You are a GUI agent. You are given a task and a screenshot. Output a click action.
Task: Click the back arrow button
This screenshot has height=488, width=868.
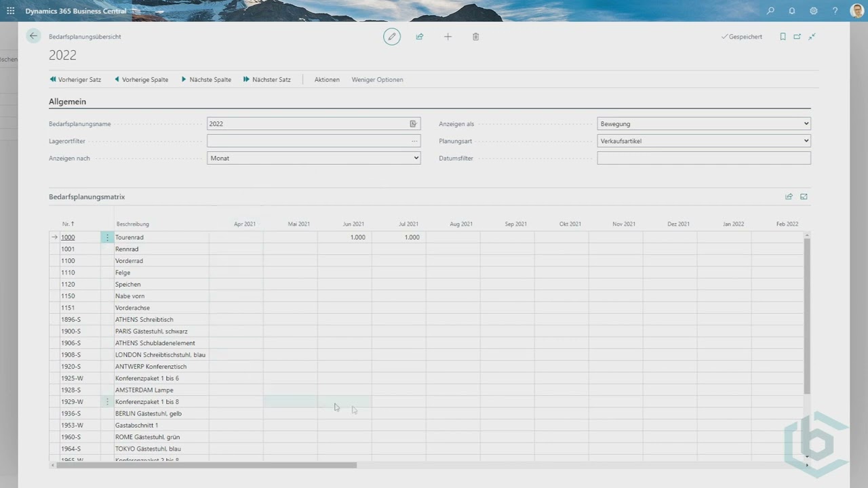click(33, 37)
